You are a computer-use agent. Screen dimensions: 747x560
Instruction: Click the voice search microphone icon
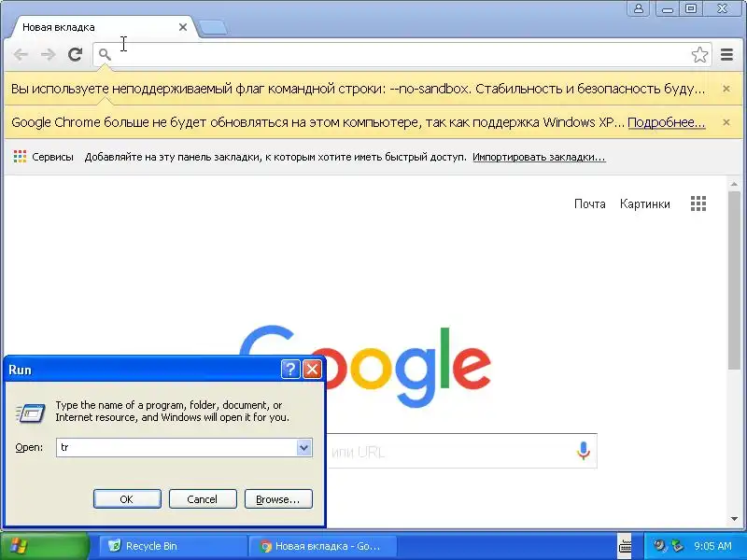[x=583, y=451]
